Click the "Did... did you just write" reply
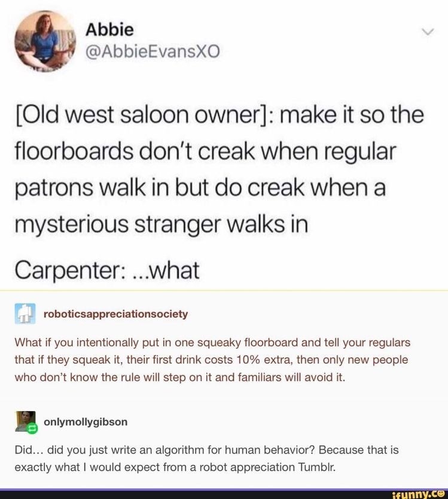This screenshot has height=499, width=448. point(206,458)
